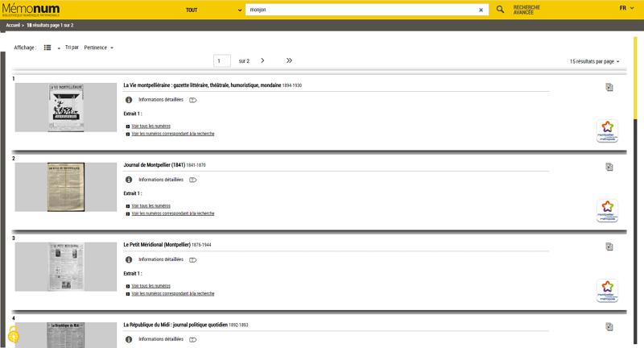Open Le Petit Méridional (Montpellier) title
The width and height of the screenshot is (644, 348).
pos(157,244)
